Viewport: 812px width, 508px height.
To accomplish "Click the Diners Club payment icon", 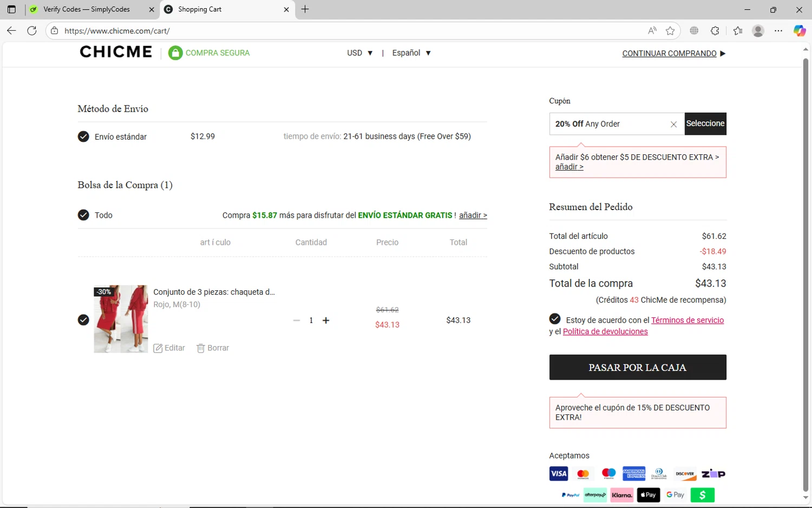I will 659,474.
